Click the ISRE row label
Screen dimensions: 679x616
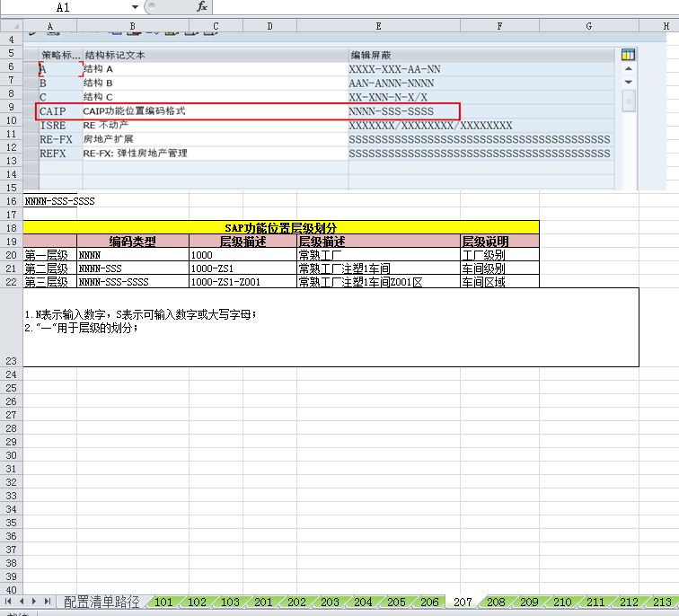click(x=53, y=126)
